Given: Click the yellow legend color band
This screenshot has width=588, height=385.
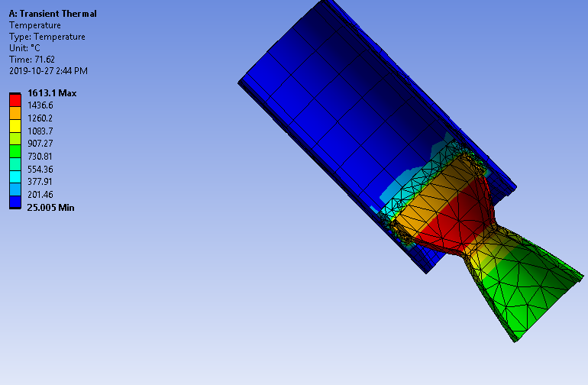Looking at the screenshot, I should (x=15, y=125).
